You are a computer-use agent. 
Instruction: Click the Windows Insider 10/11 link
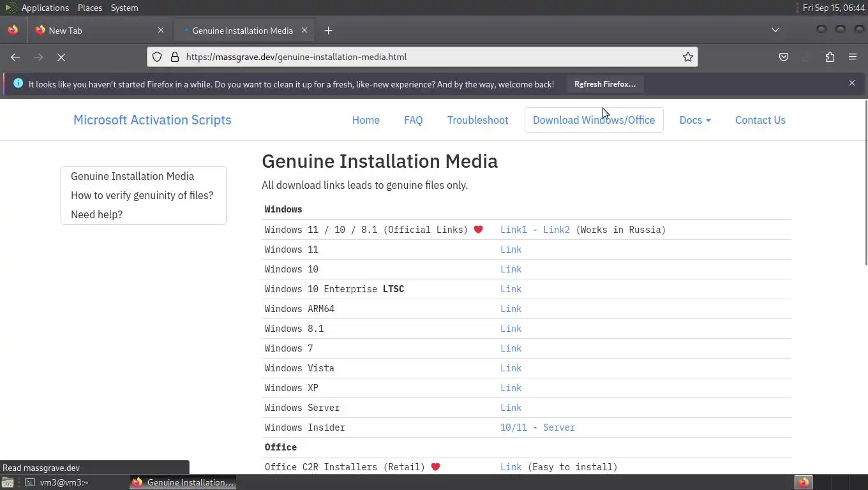pyautogui.click(x=514, y=427)
